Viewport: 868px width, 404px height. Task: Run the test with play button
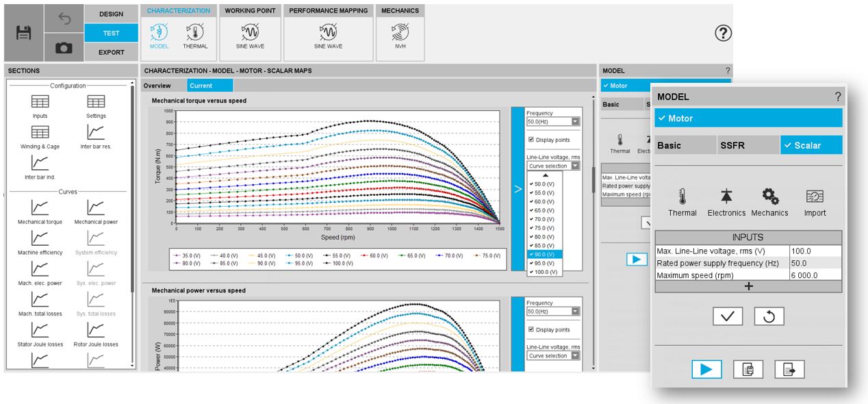(706, 370)
